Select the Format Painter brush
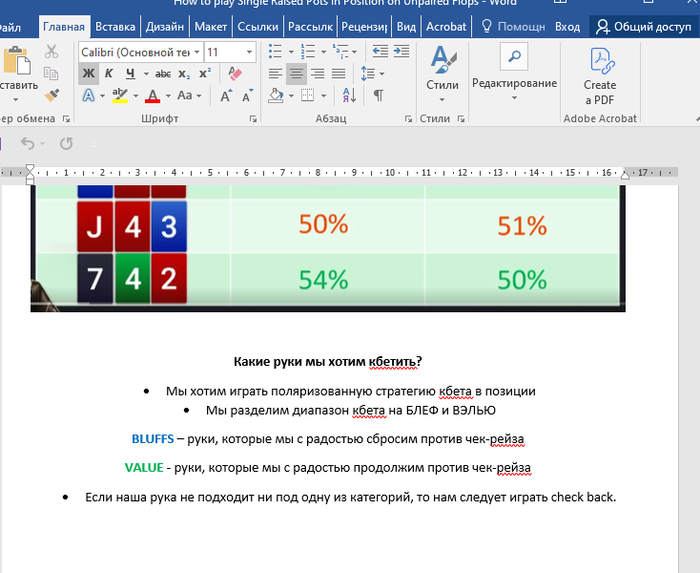The image size is (700, 573). coord(51,95)
